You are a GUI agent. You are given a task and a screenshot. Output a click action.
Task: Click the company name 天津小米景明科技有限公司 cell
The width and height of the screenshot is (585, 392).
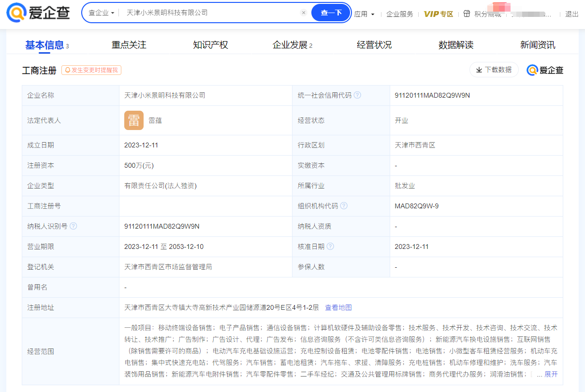pos(165,95)
